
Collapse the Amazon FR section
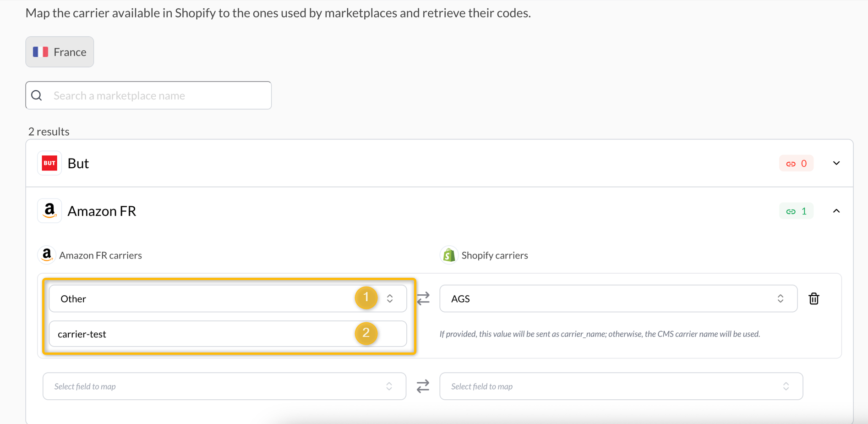(836, 211)
